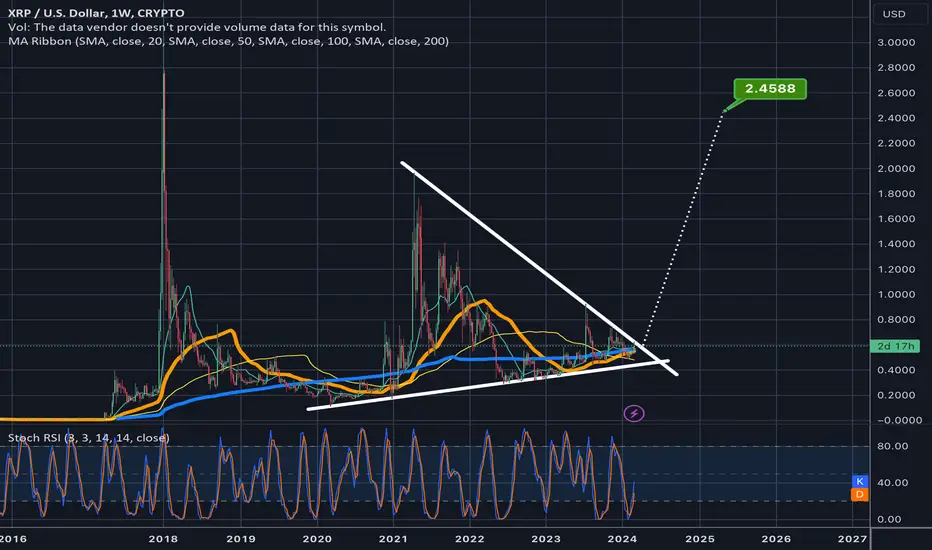Image resolution: width=932 pixels, height=550 pixels.
Task: Select the dotted projection line to target
Action: coord(684,227)
